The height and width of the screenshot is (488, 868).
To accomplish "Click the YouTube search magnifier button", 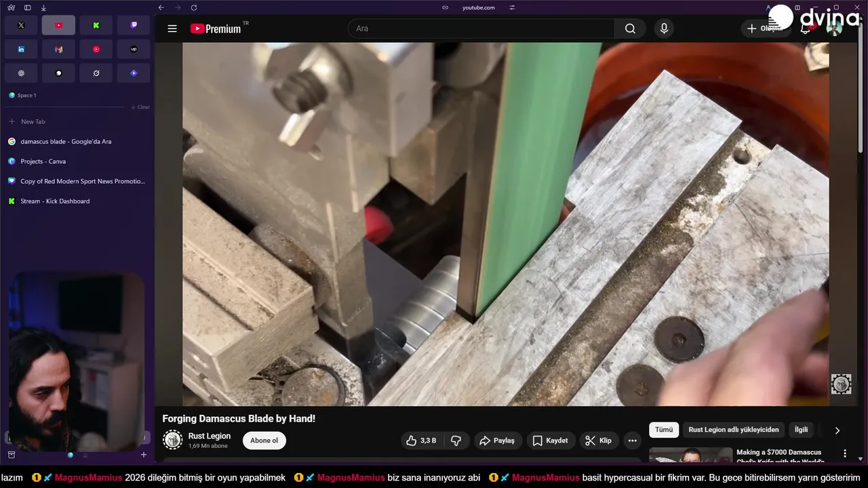I will click(630, 28).
